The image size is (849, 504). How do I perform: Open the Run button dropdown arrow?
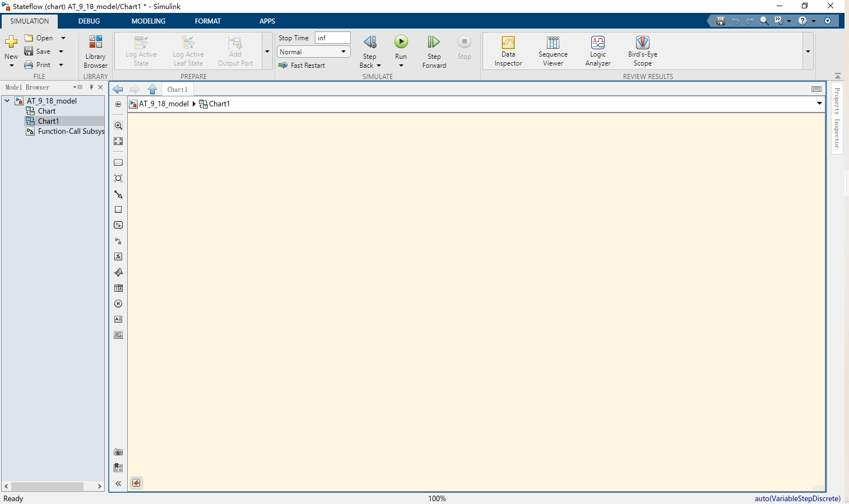(x=401, y=66)
